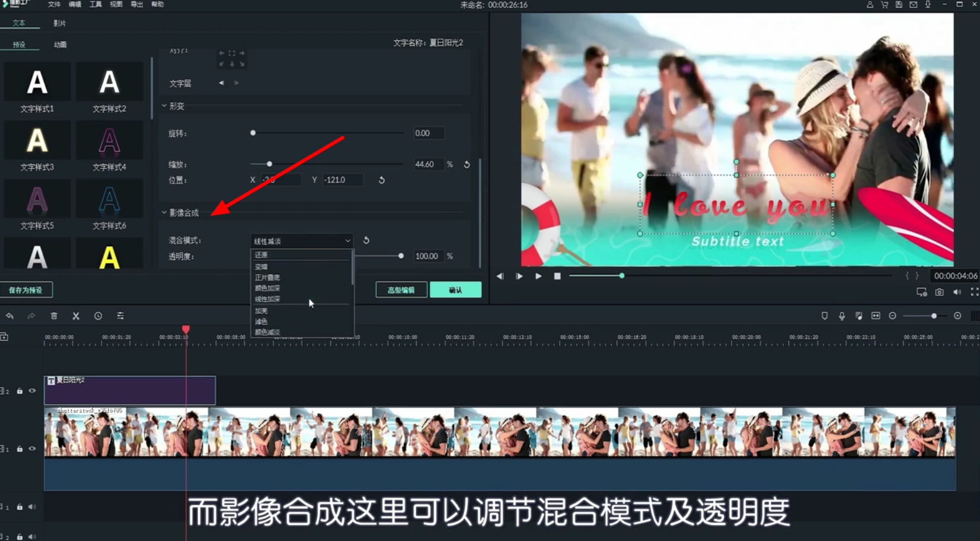This screenshot has width=980, height=541.
Task: Open the 混合模式 blend mode dropdown
Action: [301, 241]
